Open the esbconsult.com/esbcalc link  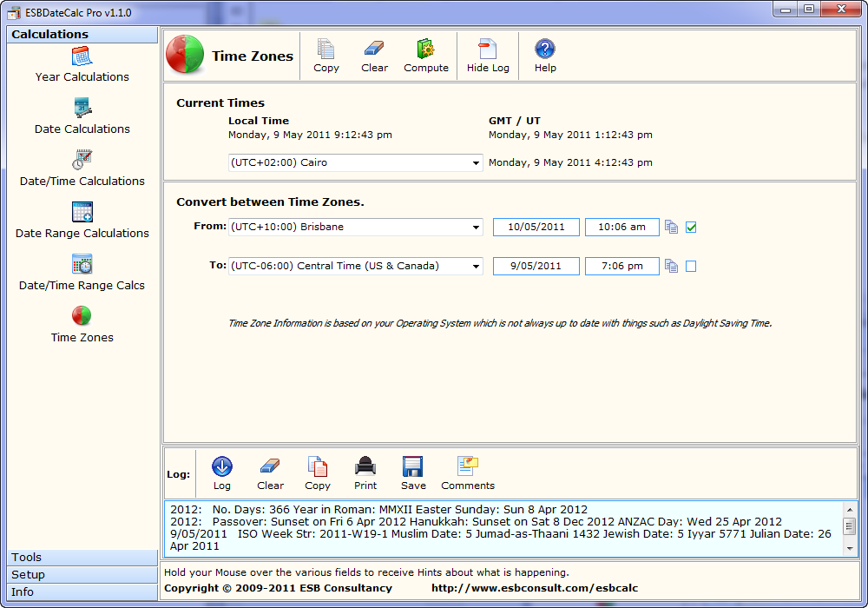pos(535,588)
